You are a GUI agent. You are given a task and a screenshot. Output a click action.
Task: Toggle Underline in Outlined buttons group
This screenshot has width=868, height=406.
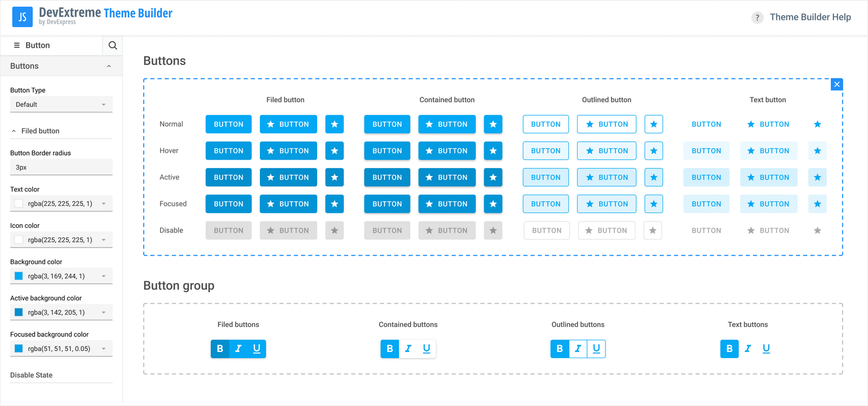tap(596, 349)
